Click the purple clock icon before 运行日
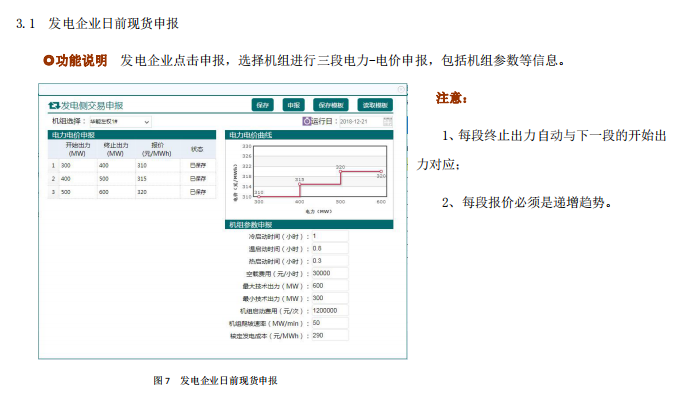Screen dimensions: 676x403 (306, 120)
